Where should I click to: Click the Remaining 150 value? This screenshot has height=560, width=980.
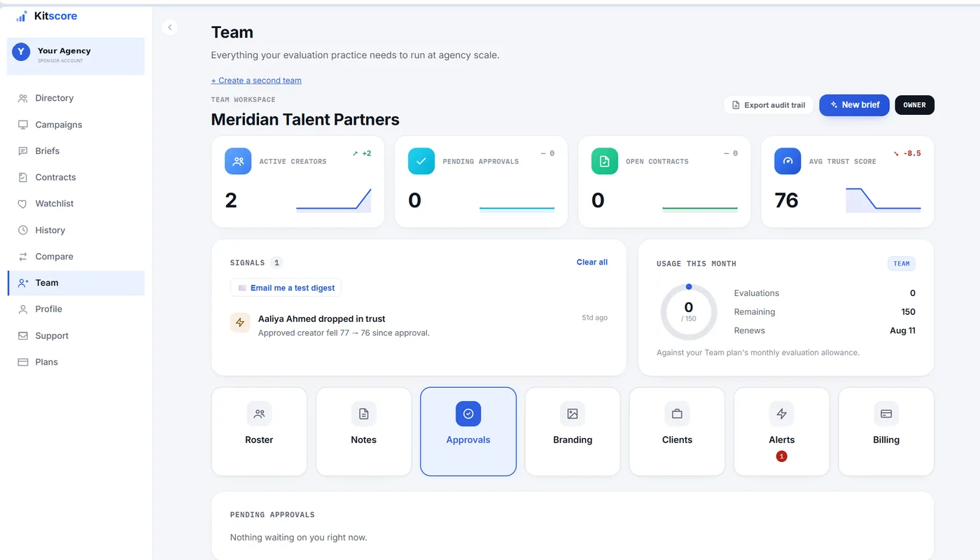click(x=908, y=311)
